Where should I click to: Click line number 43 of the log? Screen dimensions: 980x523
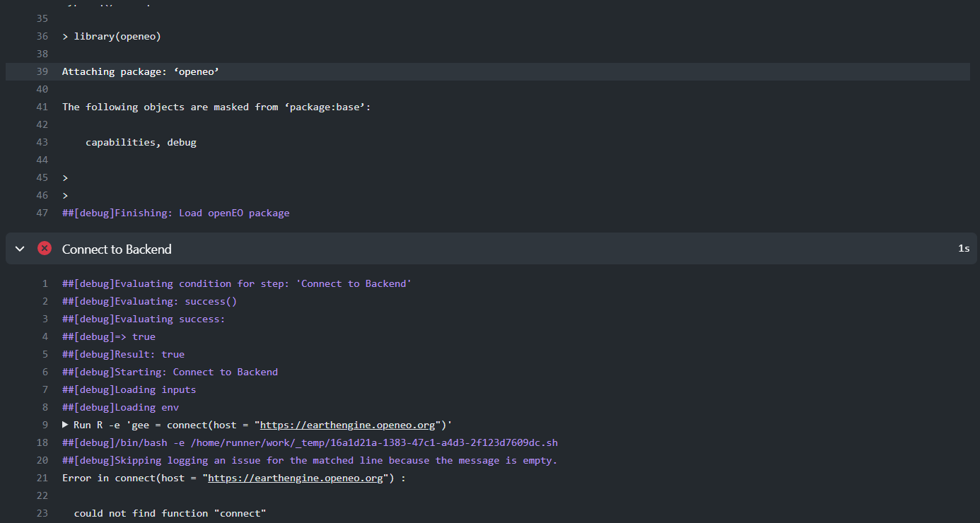pyautogui.click(x=42, y=142)
